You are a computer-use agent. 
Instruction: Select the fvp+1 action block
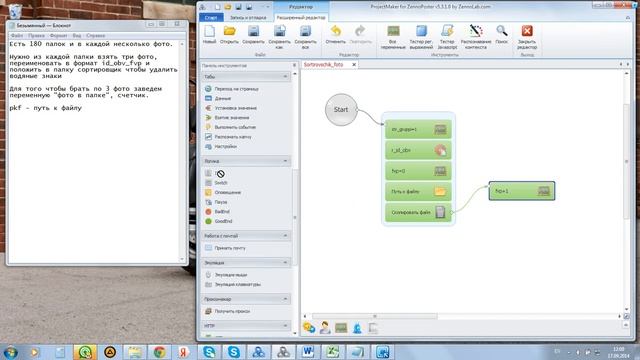[x=522, y=191]
